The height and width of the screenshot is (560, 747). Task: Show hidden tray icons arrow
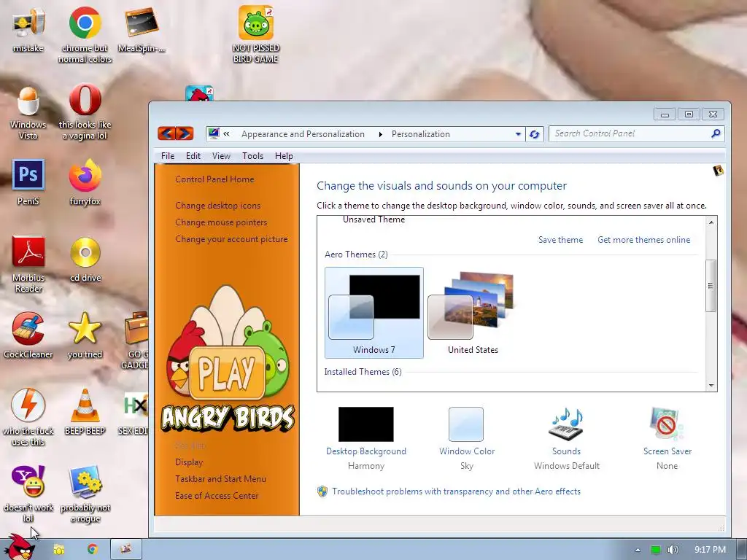638,550
